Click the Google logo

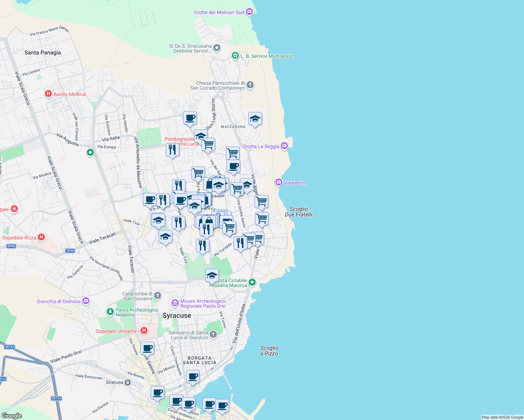click(12, 416)
